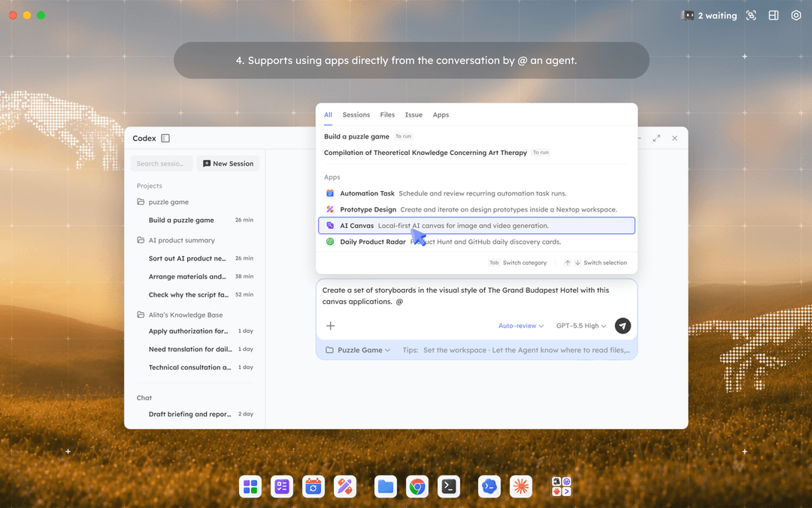Collapse Alita's Knowledge Base project
The height and width of the screenshot is (508, 812).
pos(186,315)
